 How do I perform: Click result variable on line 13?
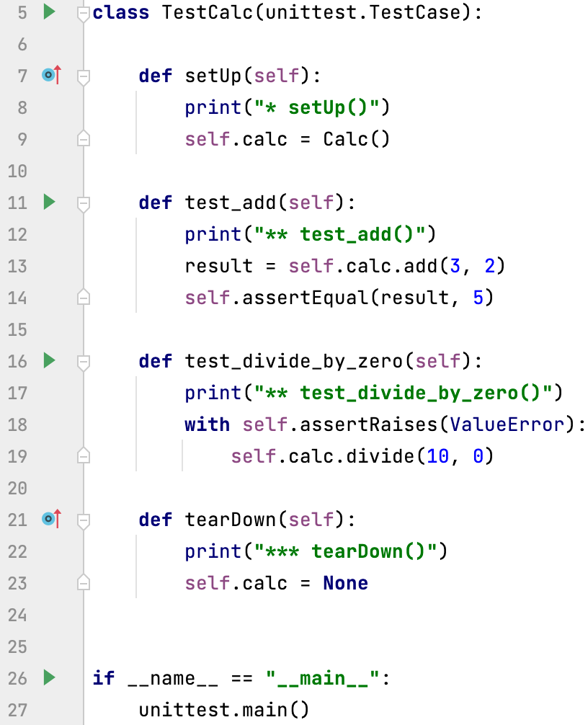point(218,267)
